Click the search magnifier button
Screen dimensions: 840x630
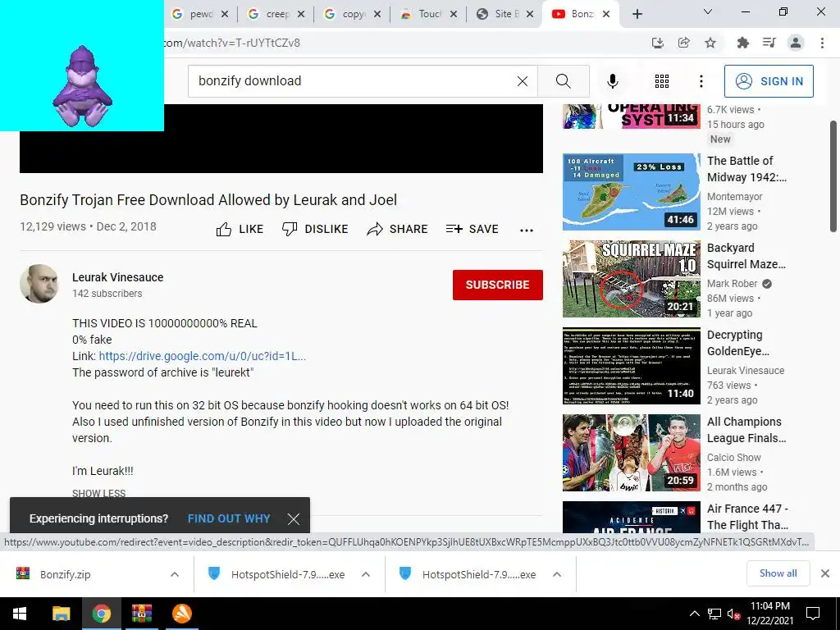tap(563, 81)
